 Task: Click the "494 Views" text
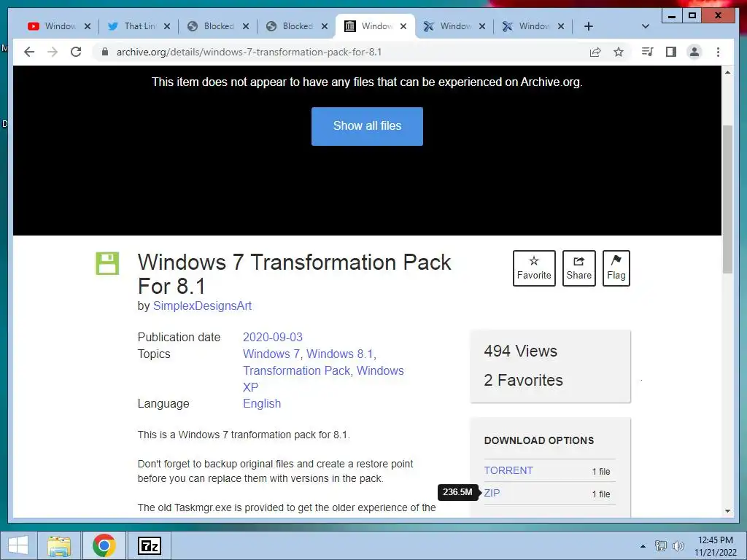point(520,351)
